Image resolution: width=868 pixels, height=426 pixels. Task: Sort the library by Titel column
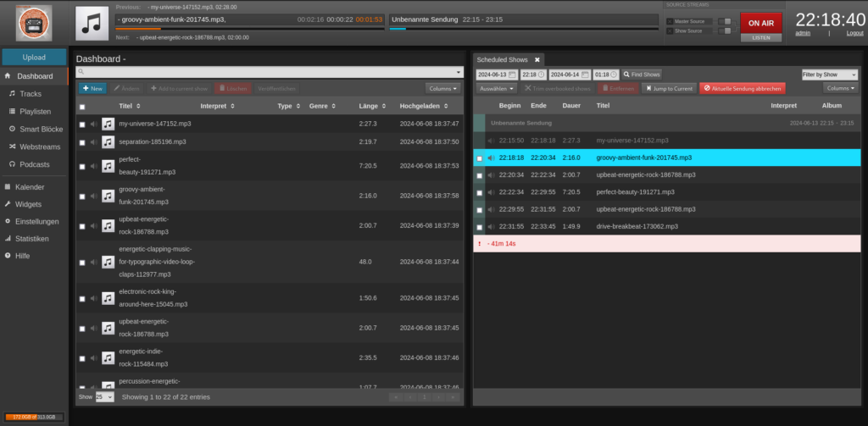(130, 106)
